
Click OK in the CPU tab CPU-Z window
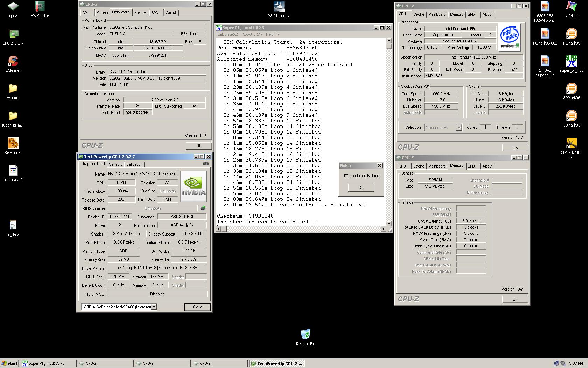(515, 148)
